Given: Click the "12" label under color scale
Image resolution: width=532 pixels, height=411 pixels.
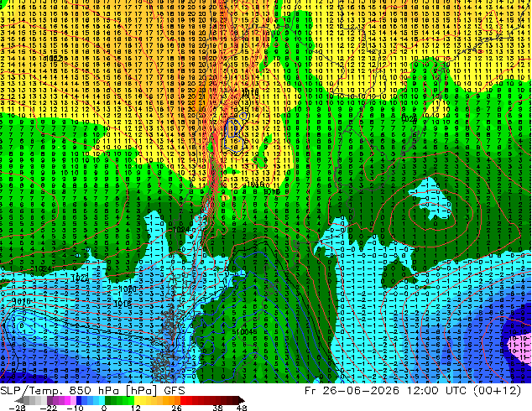Looking at the screenshot, I should pos(136,408).
